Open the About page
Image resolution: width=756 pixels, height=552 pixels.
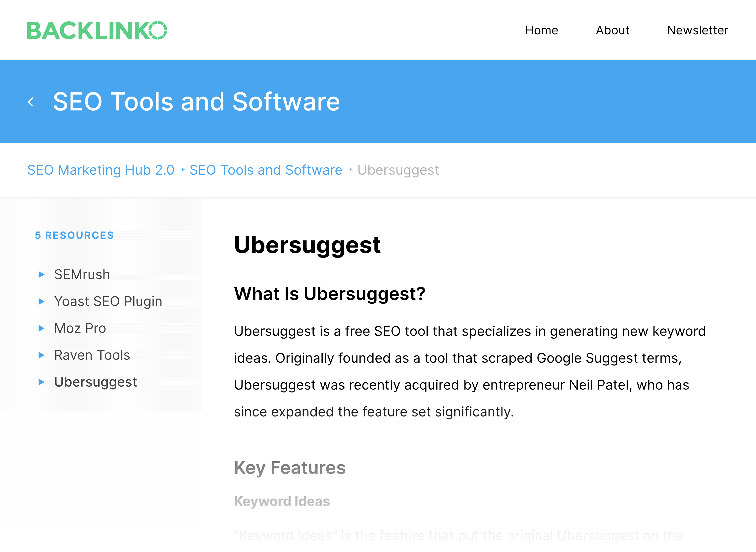click(612, 30)
